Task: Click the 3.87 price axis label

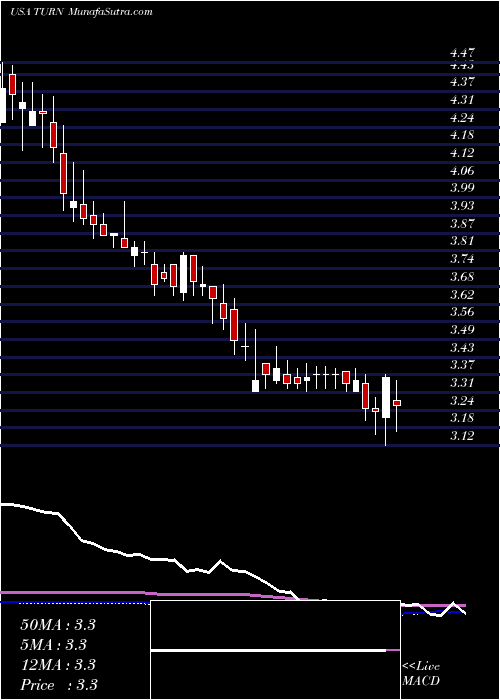Action: pos(462,224)
